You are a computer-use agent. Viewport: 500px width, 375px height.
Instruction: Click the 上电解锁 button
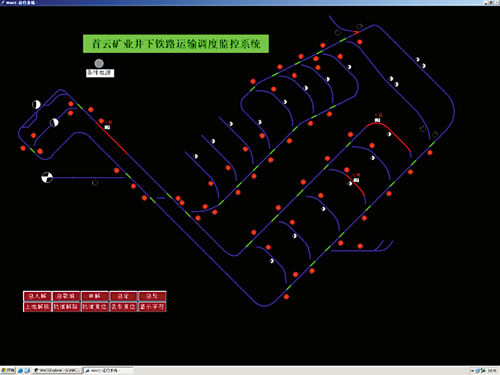tap(37, 307)
